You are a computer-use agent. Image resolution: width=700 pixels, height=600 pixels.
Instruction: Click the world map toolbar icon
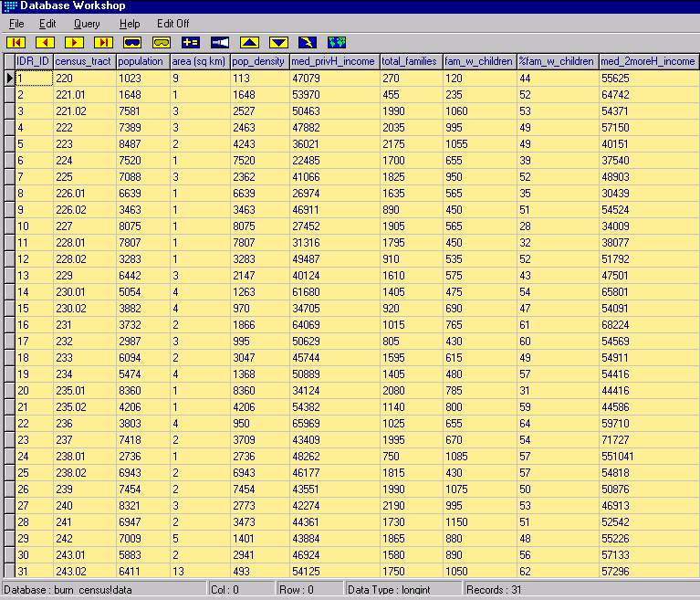pos(337,42)
